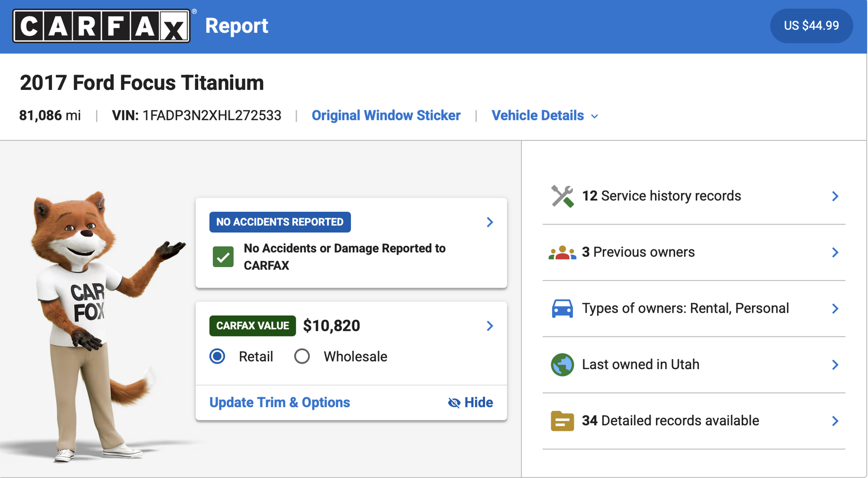The image size is (868, 478).
Task: Click the US $44.99 price button
Action: pyautogui.click(x=811, y=26)
